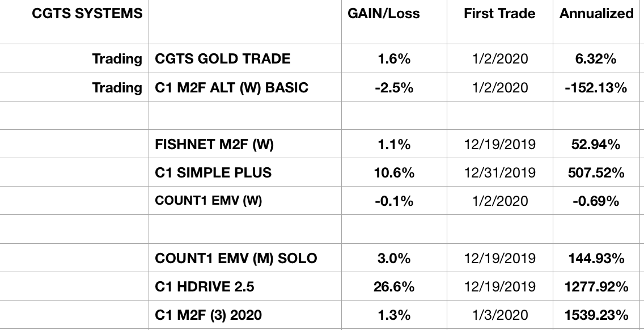The width and height of the screenshot is (644, 330).
Task: Click the C1 SIMPLE PLUS system name
Action: pos(213,173)
